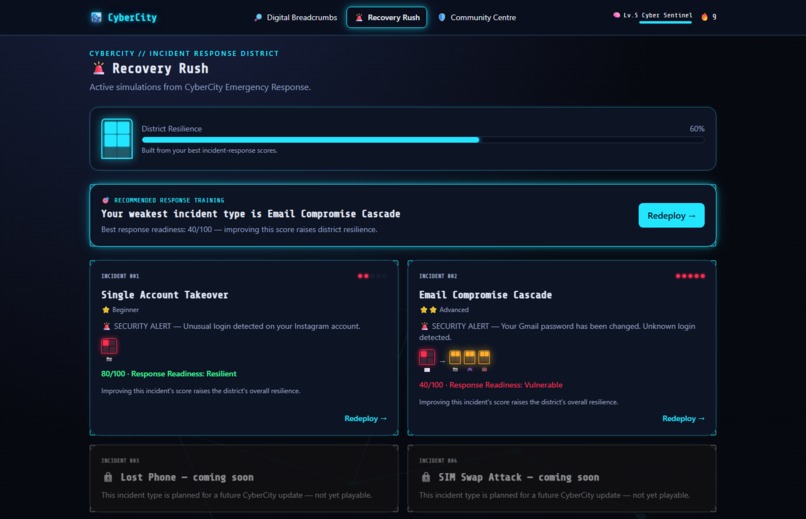
Task: Click the star icon next to Beginner
Action: [106, 310]
